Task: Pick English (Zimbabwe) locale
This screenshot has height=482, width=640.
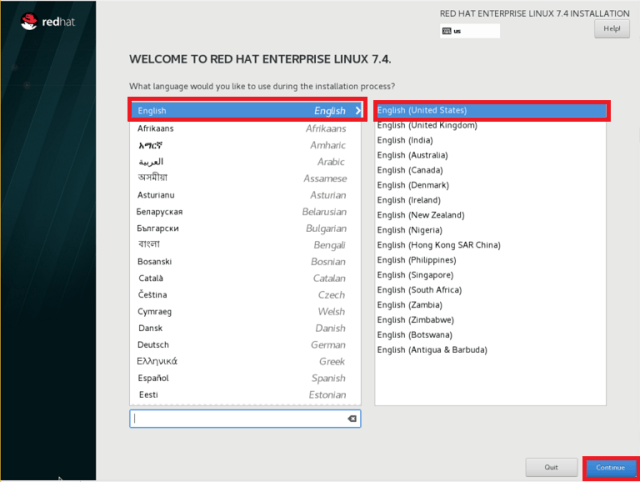Action: tap(491, 320)
